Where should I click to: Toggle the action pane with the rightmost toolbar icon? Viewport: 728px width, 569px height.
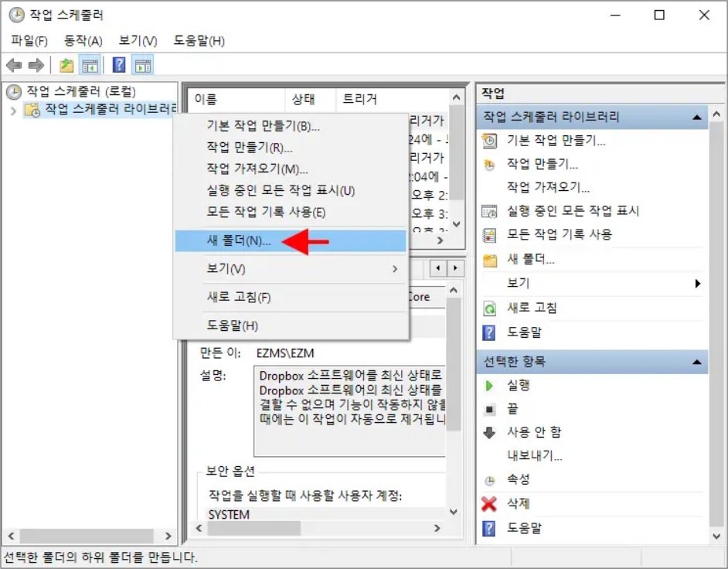point(142,65)
